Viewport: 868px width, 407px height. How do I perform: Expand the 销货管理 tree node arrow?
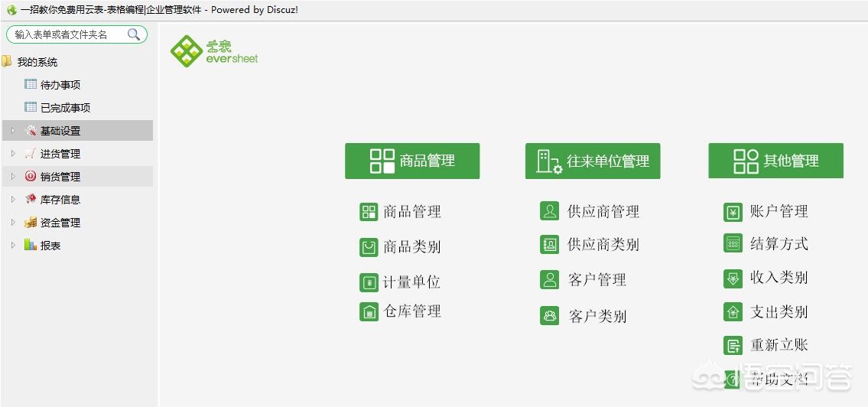(x=13, y=177)
